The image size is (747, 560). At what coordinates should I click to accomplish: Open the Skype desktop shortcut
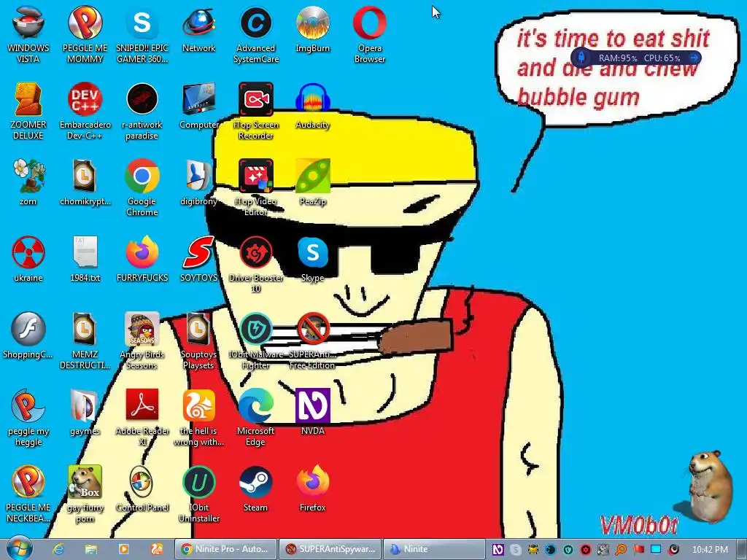point(312,259)
